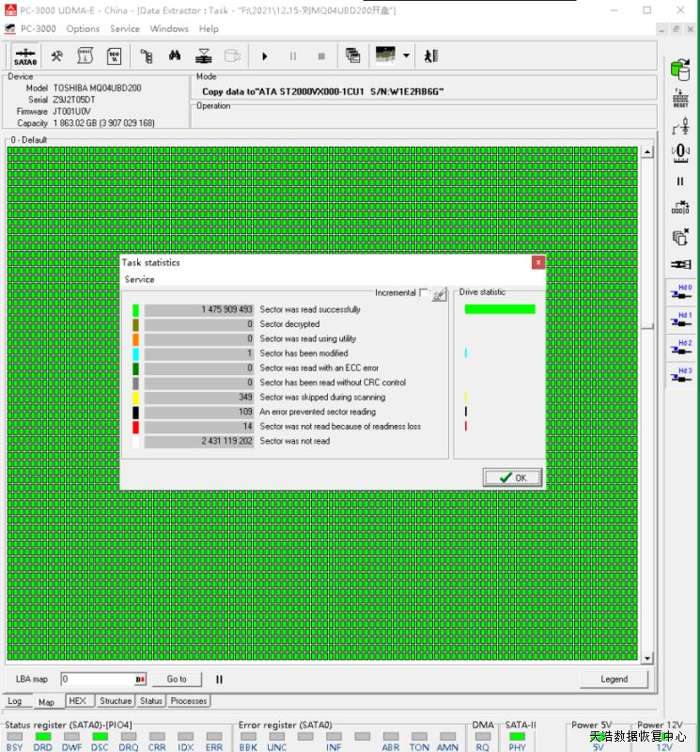Screen dimensions: 700x752
Task: Click the binoculars search icon
Action: pos(174,56)
